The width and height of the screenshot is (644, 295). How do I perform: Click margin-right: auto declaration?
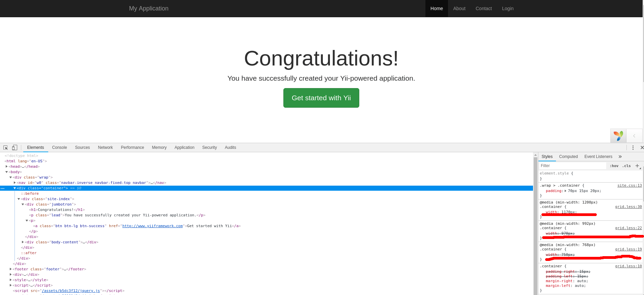(567, 281)
